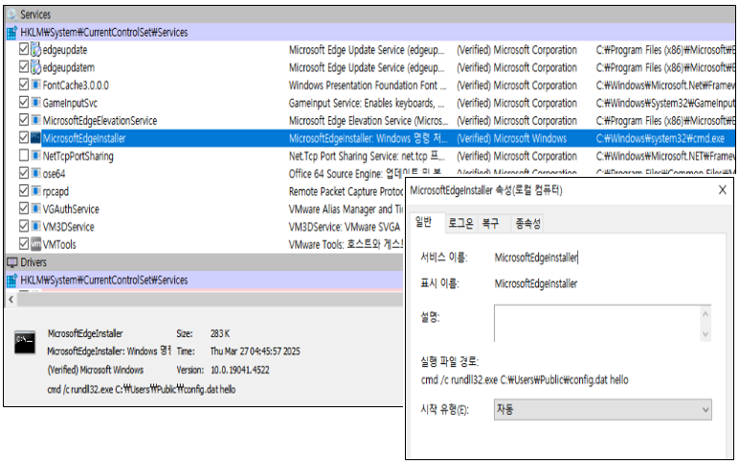Click the ose64 entry icon
The height and width of the screenshot is (465, 738).
click(36, 173)
